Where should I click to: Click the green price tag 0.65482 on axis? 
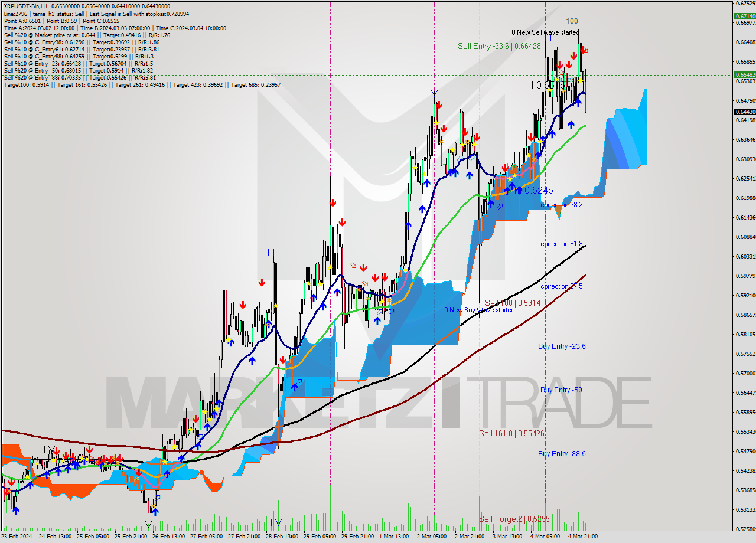744,75
